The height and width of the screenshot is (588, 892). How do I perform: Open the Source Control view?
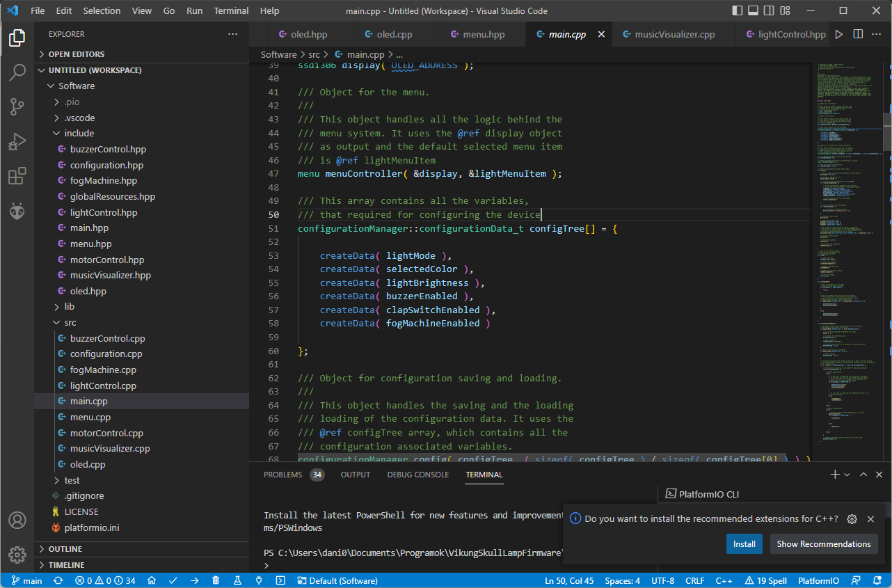coord(17,106)
